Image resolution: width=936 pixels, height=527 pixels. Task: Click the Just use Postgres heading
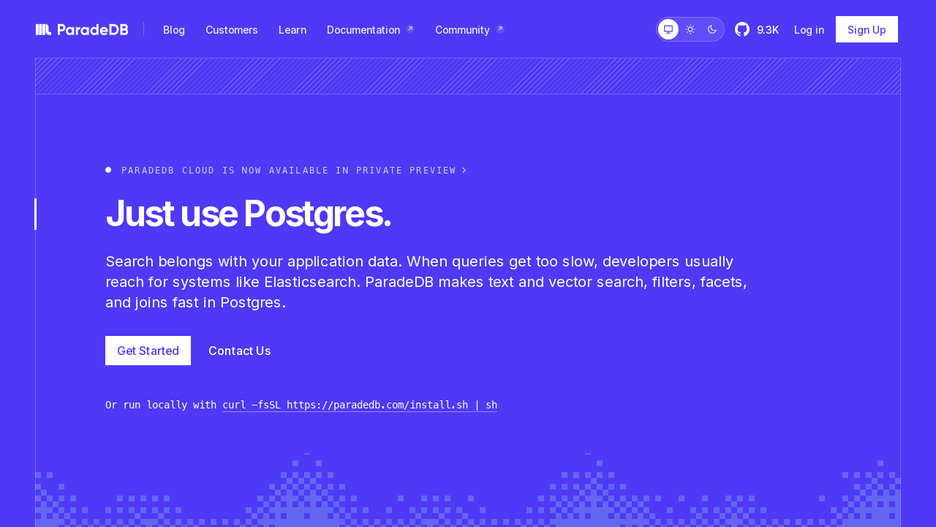(248, 214)
